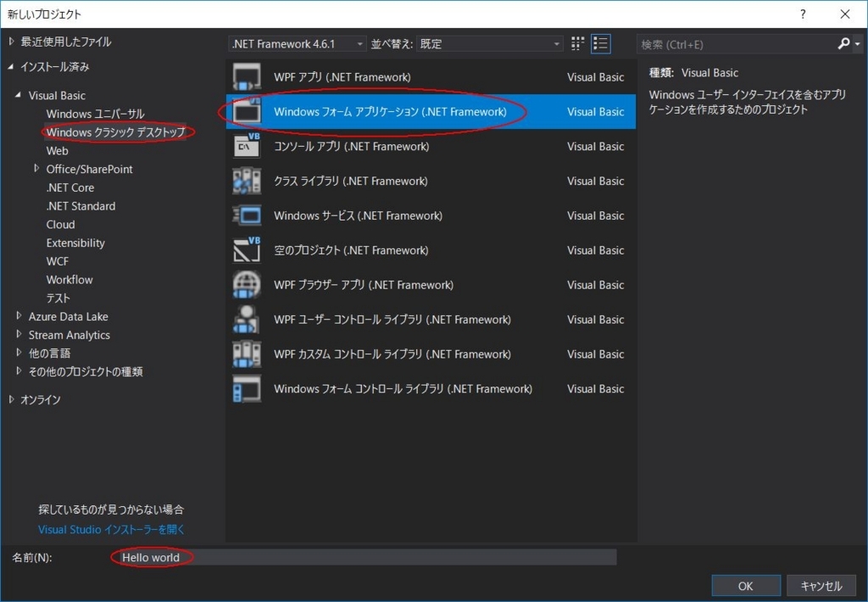Image resolution: width=868 pixels, height=602 pixels.
Task: Select the Workflow category
Action: click(x=70, y=280)
